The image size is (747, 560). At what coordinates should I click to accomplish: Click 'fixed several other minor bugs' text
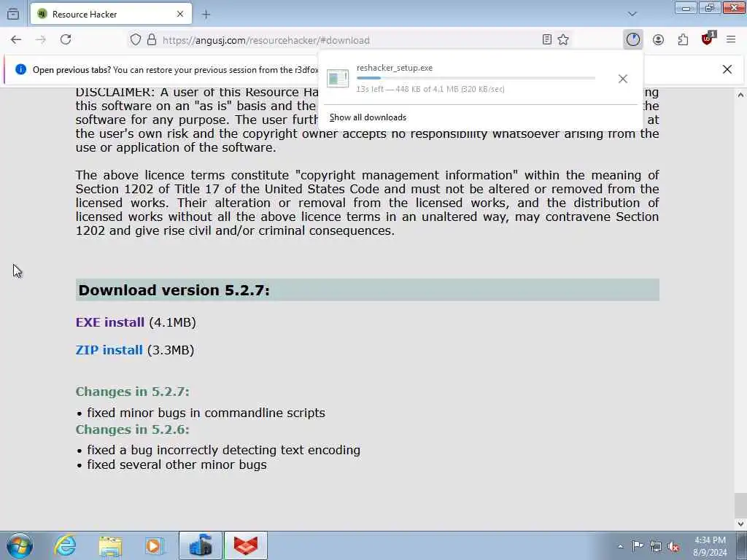click(x=177, y=464)
